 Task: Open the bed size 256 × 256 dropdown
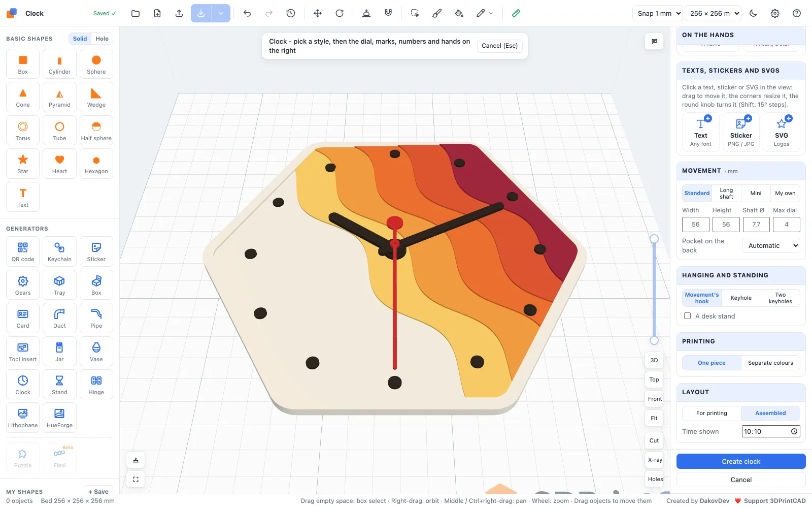(713, 13)
